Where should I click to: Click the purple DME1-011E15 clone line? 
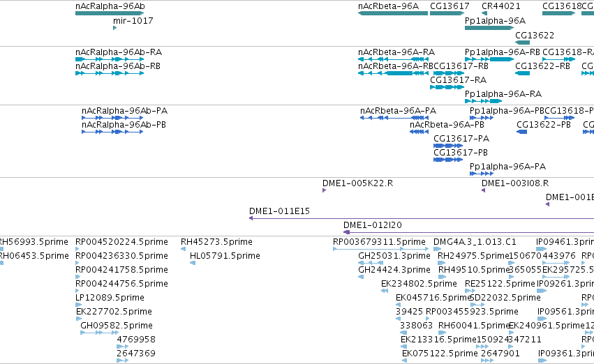[x=422, y=218]
